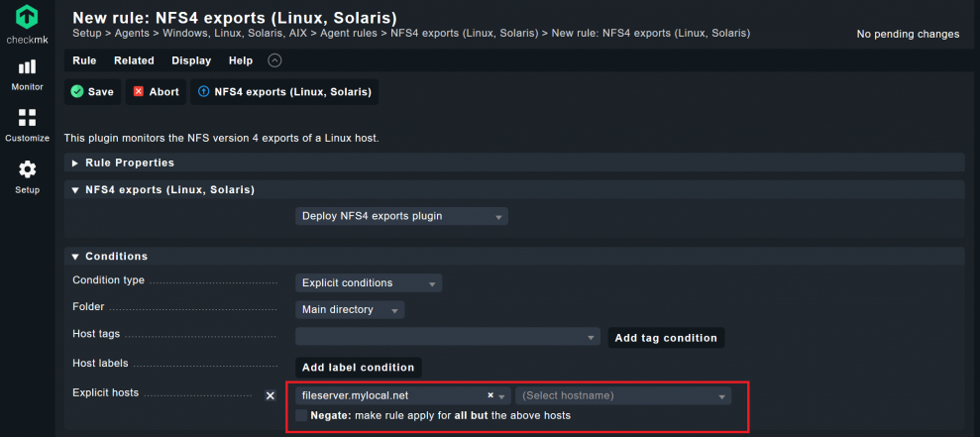980x437 pixels.
Task: Collapse the menu bar with circled chevron
Action: point(274,60)
